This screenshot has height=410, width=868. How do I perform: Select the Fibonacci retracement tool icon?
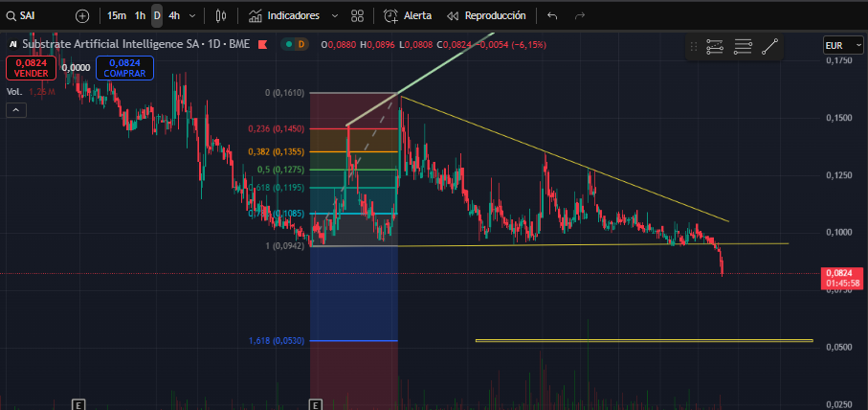715,47
